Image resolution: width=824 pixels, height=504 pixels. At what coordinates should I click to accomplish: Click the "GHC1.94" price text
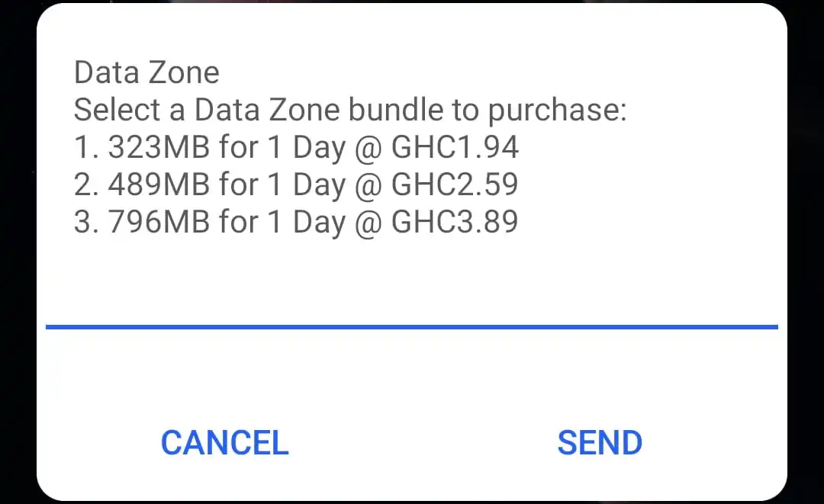point(455,148)
